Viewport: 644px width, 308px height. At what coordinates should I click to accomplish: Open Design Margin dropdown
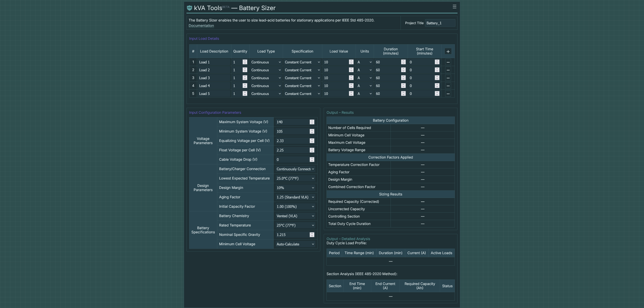point(295,188)
